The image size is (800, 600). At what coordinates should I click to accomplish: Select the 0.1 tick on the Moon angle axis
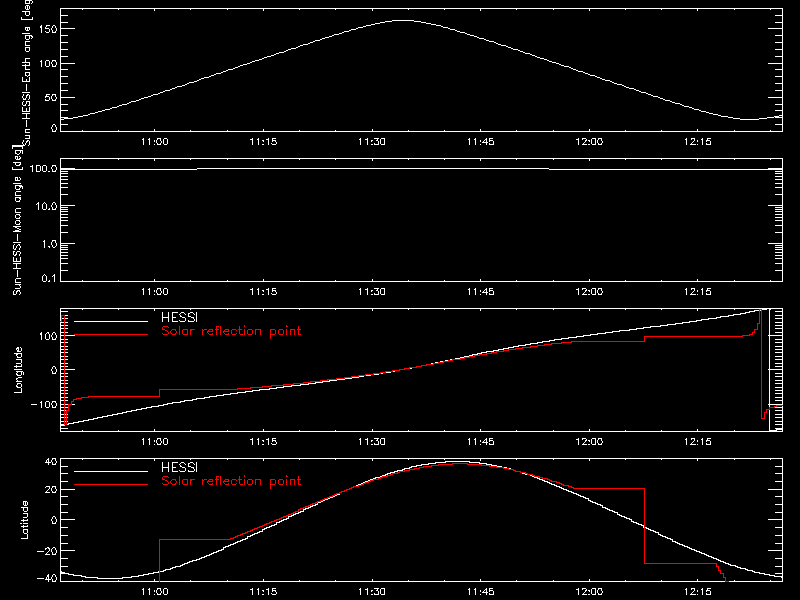(49, 279)
